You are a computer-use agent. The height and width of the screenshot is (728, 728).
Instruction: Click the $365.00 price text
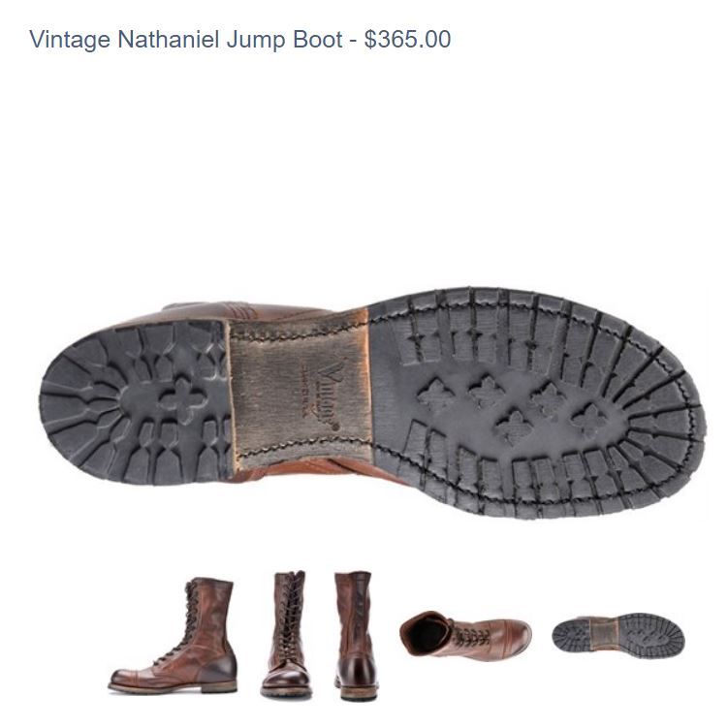pos(408,39)
